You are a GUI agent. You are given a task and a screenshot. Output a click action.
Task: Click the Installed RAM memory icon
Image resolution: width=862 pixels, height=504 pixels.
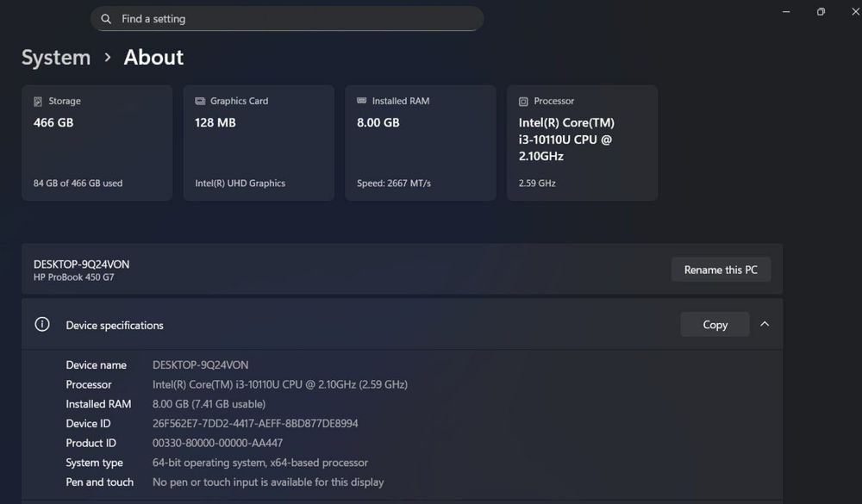(x=362, y=102)
